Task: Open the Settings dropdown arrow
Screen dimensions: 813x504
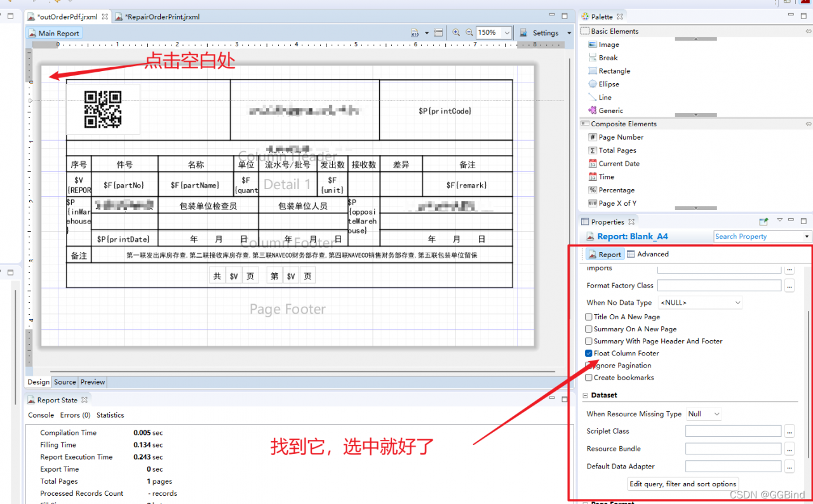Action: point(569,33)
